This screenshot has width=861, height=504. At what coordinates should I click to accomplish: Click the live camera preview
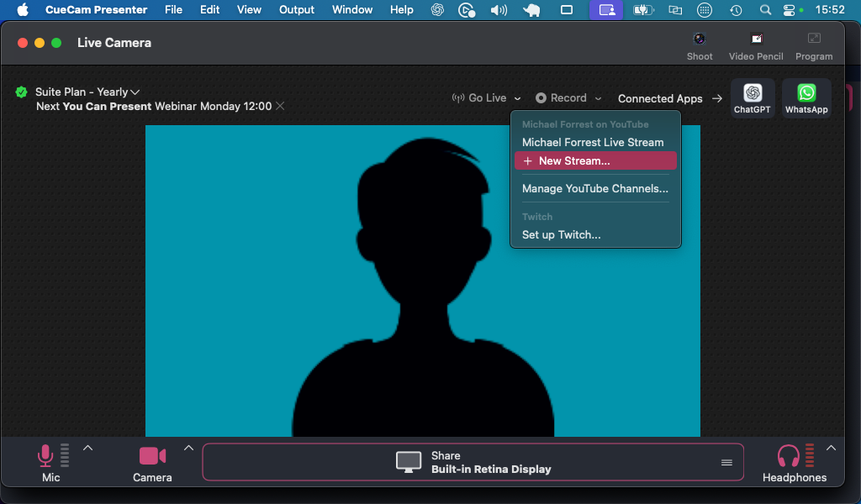pyautogui.click(x=422, y=281)
